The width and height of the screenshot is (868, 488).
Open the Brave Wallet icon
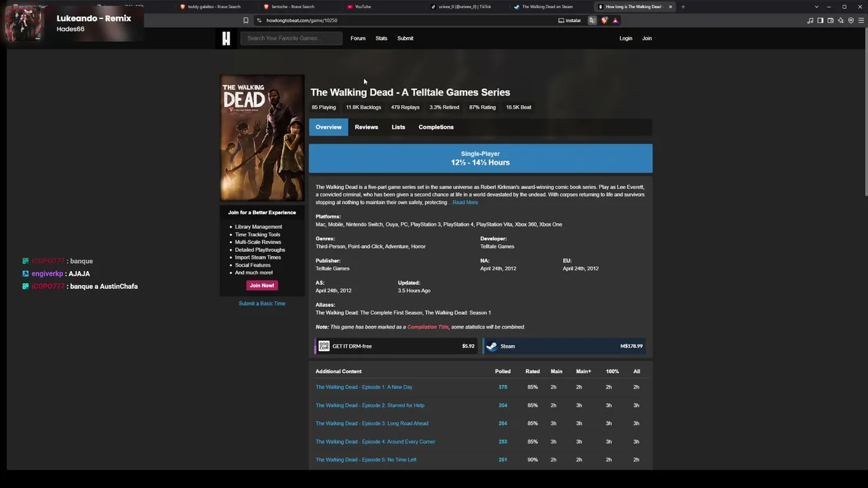830,20
